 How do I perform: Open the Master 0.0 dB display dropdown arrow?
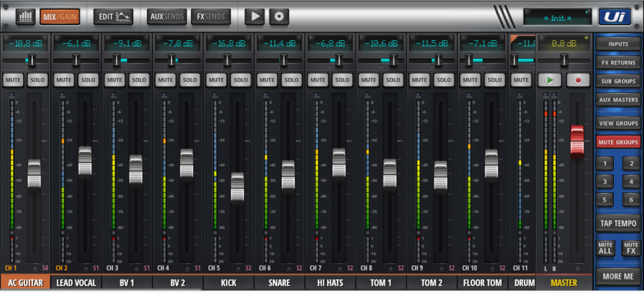pyautogui.click(x=587, y=38)
